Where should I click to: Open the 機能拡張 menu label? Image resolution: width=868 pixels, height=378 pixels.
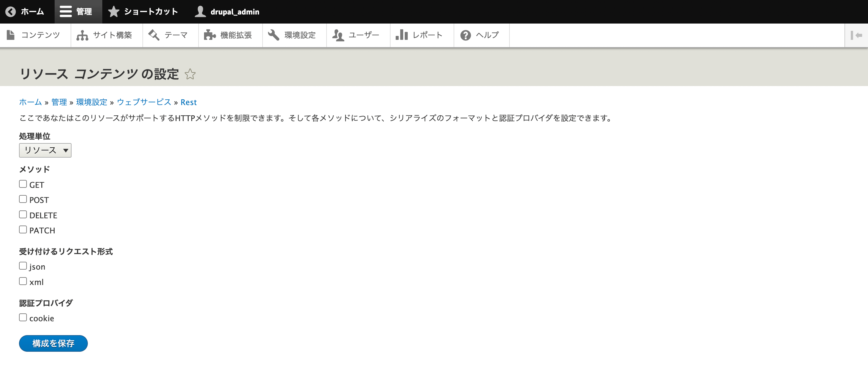coord(236,35)
